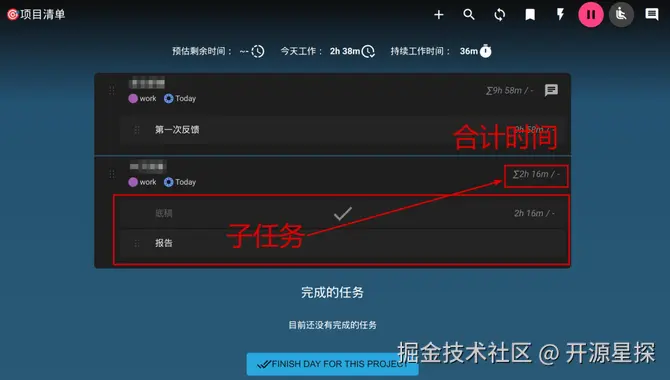670x380 pixels.
Task: Click the 项目清单 title text
Action: pyautogui.click(x=43, y=15)
